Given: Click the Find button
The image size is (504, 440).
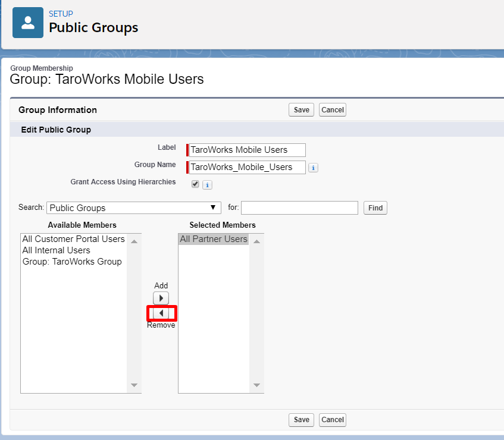Looking at the screenshot, I should 375,208.
